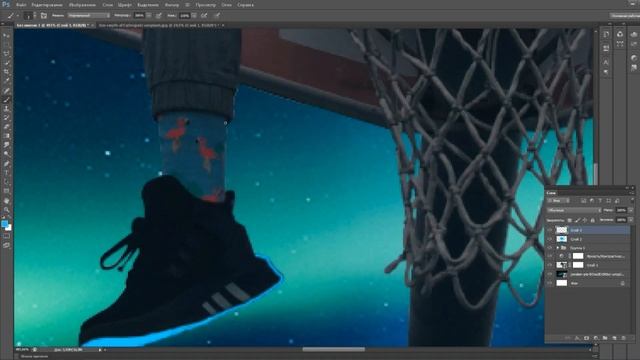The image size is (640, 360).
Task: Toggle the Brush panel from options bar
Action: (44, 16)
